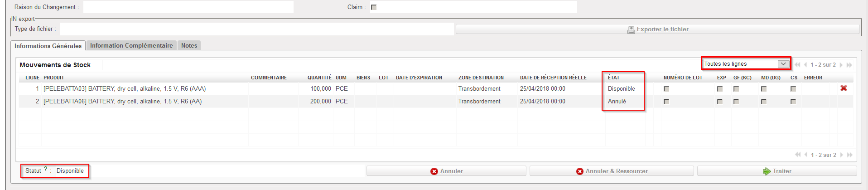Check the CS box for line 2
Screen dimensions: 868x190
pos(793,102)
